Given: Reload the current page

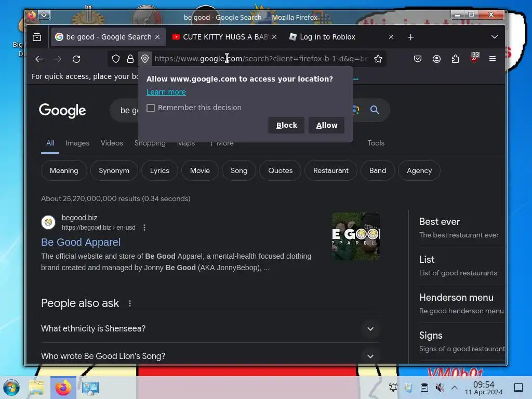Looking at the screenshot, I should click(x=76, y=59).
